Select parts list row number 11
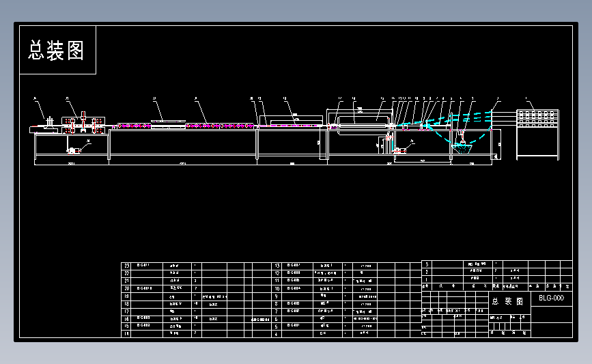 pos(347,281)
